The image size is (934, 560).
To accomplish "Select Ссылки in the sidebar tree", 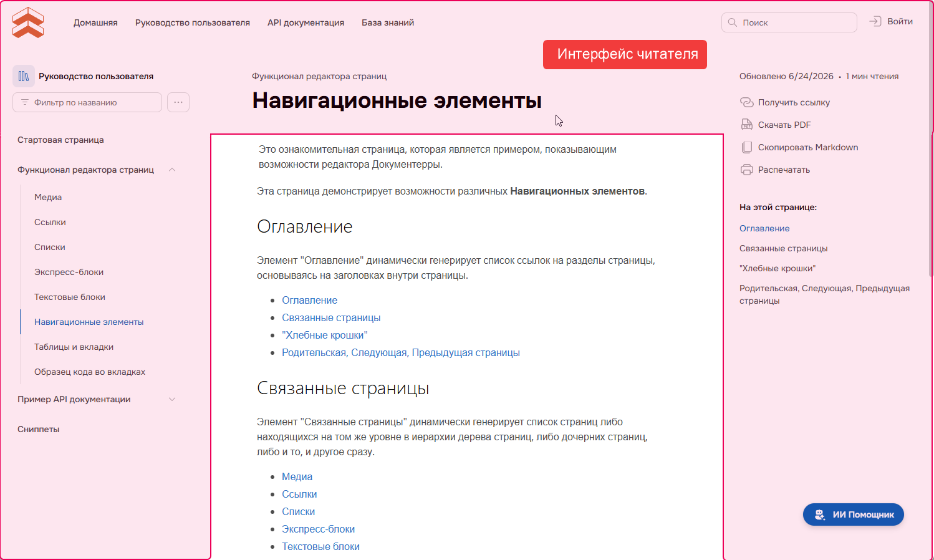I will (x=50, y=222).
